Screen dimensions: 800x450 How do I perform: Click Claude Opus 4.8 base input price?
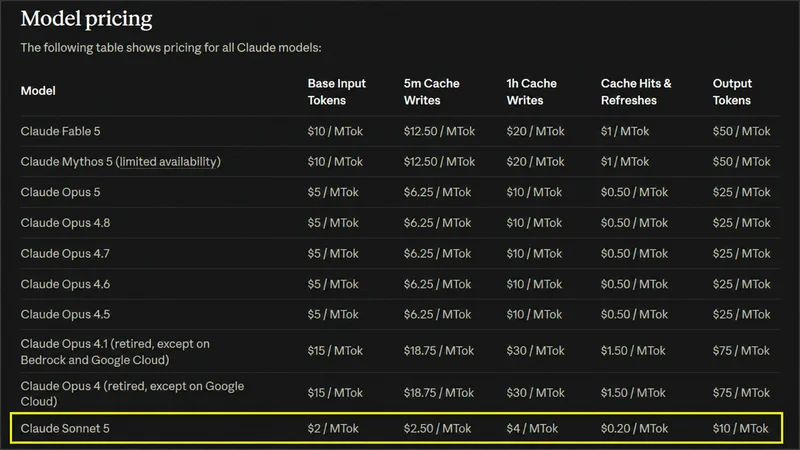(333, 223)
